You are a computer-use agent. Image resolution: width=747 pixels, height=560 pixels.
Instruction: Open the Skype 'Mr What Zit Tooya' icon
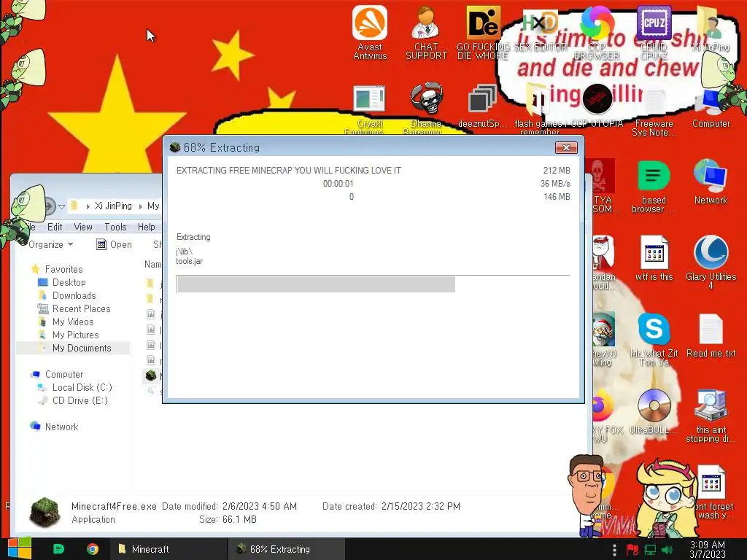pos(654,340)
